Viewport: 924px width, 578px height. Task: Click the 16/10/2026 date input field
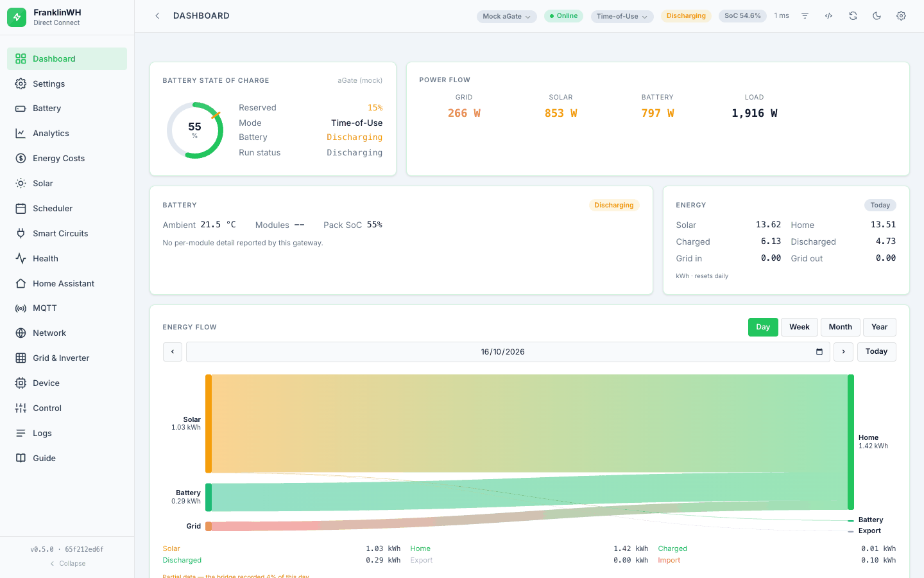(x=508, y=352)
